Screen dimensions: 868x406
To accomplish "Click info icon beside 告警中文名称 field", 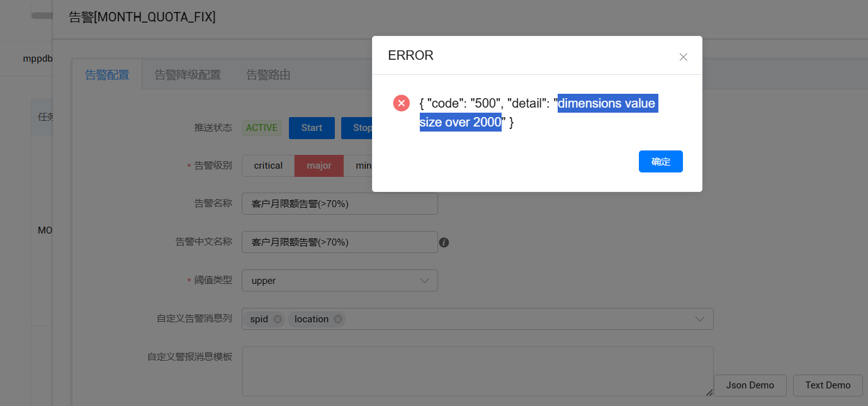I will (x=444, y=242).
